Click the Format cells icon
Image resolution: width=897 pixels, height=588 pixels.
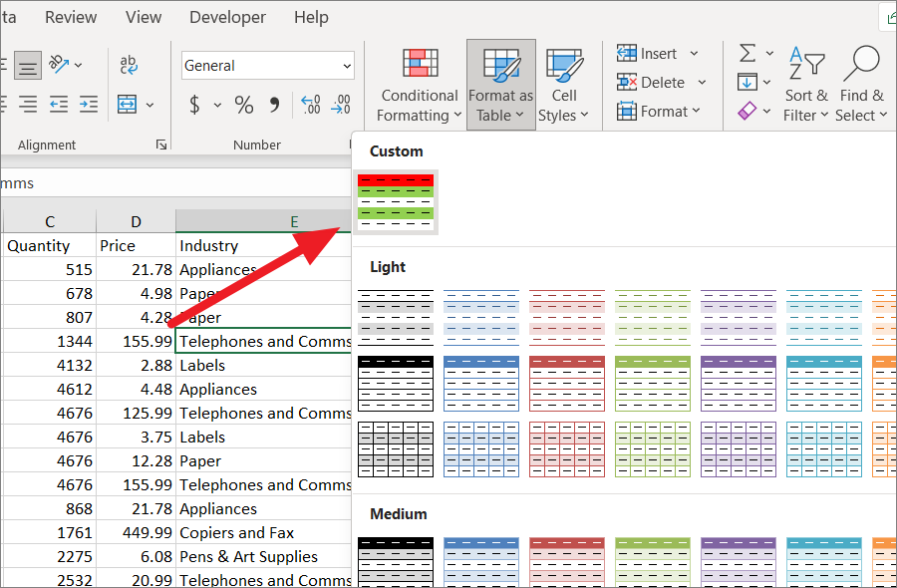coord(627,111)
